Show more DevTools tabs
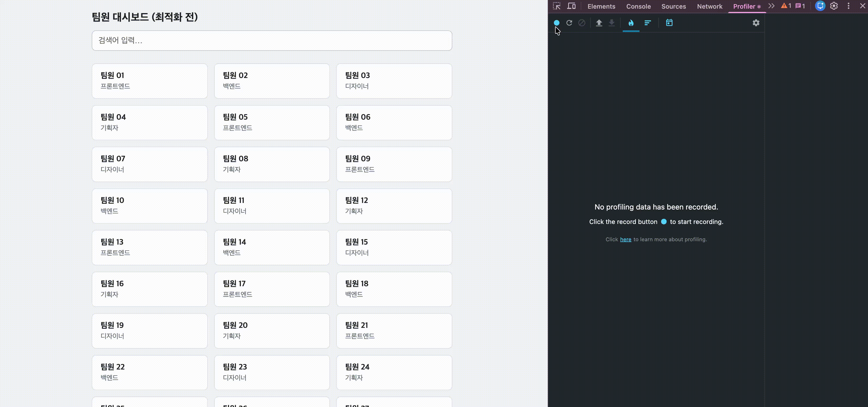 pos(771,6)
